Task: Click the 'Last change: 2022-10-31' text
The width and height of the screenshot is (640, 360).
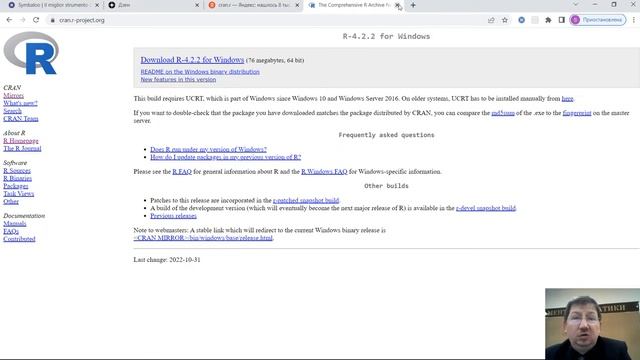Action: coord(167,260)
